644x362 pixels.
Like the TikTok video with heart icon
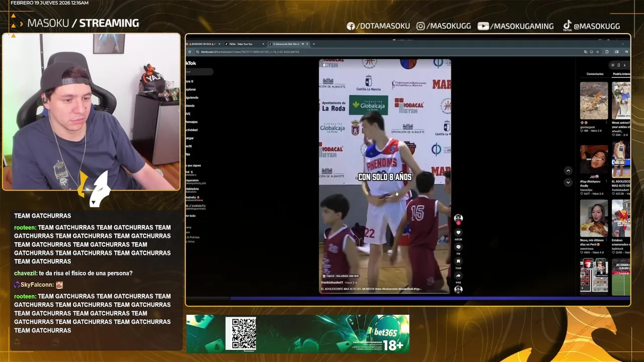coord(458,232)
